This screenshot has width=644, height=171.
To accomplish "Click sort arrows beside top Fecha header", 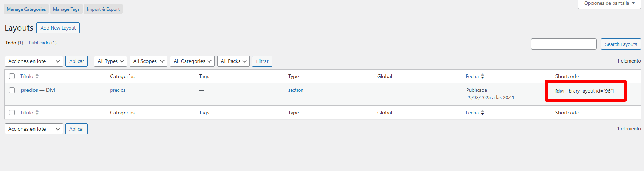I will click(482, 76).
